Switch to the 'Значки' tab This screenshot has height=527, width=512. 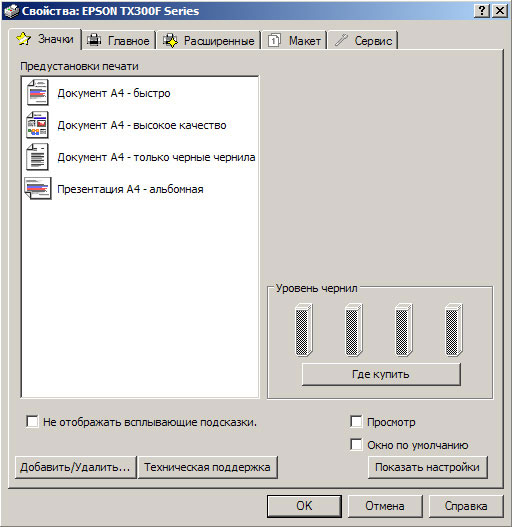tap(45, 39)
